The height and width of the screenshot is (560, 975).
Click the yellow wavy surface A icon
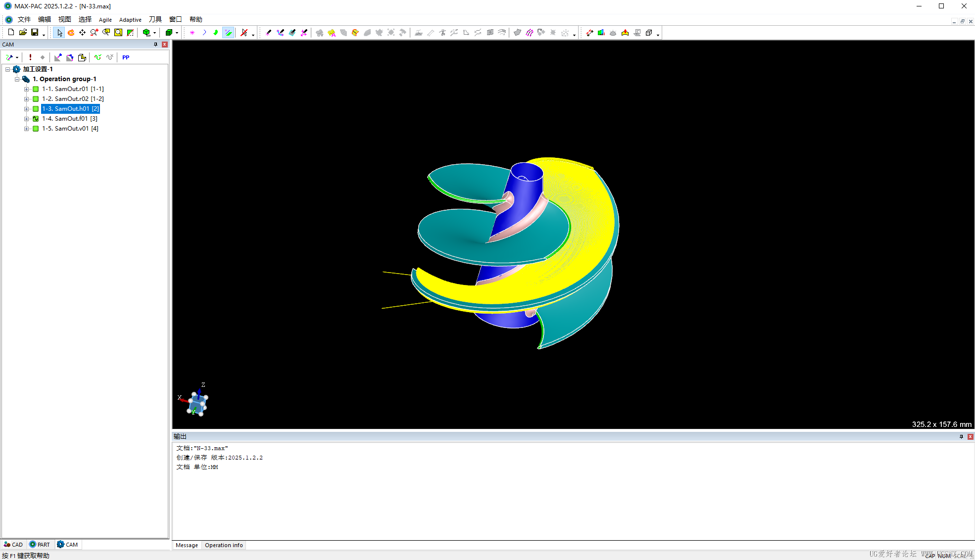pos(332,33)
